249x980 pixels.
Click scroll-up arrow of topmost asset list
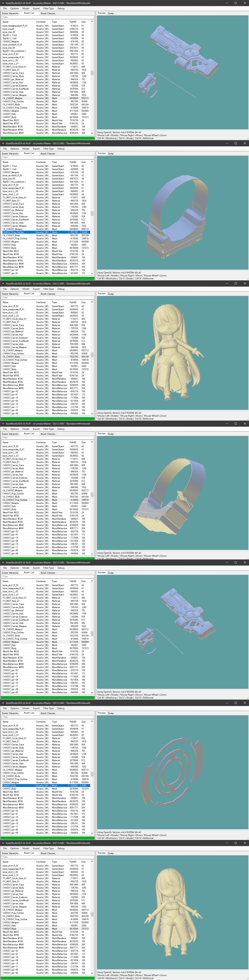tap(92, 22)
